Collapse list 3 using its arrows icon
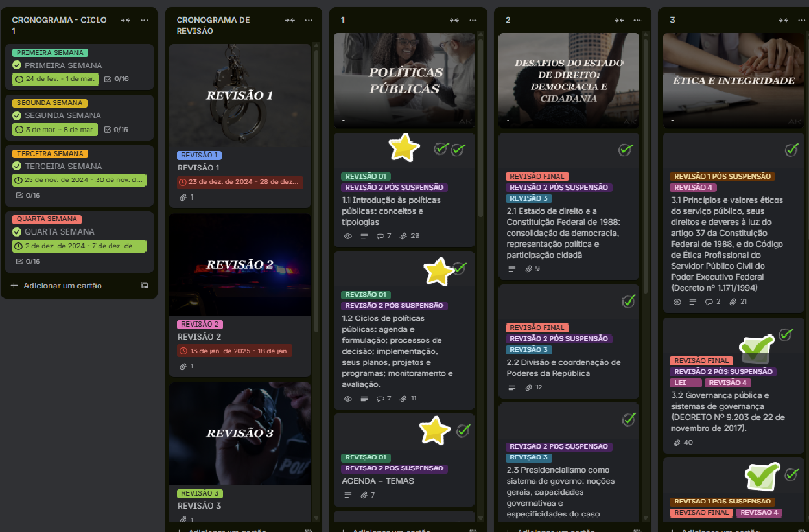Screen dimensions: 809x532 tap(784, 20)
